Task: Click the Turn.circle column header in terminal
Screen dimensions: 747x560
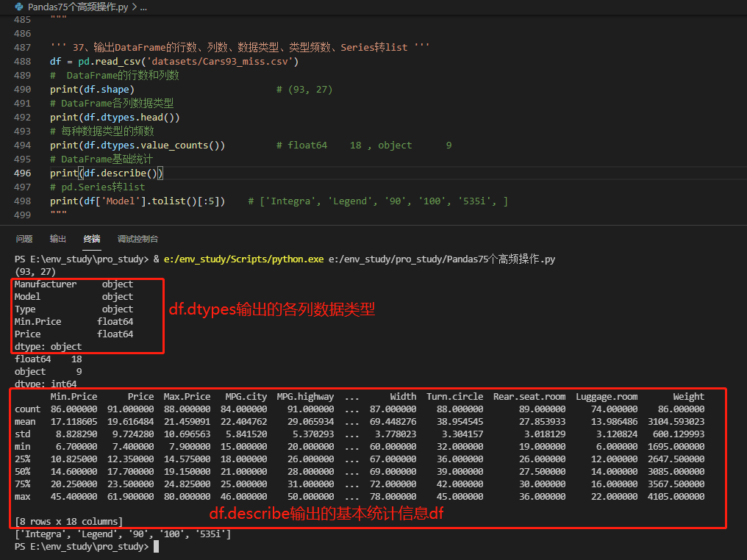Action: coord(454,397)
